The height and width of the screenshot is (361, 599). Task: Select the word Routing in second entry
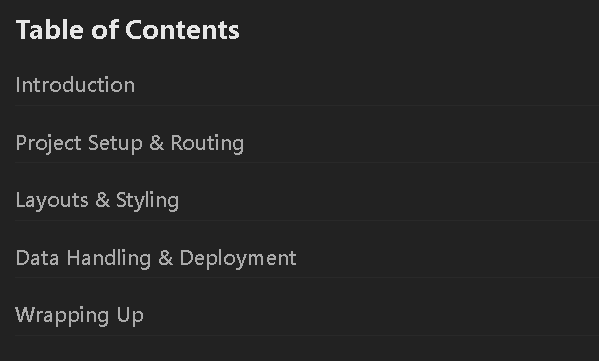[x=207, y=143]
